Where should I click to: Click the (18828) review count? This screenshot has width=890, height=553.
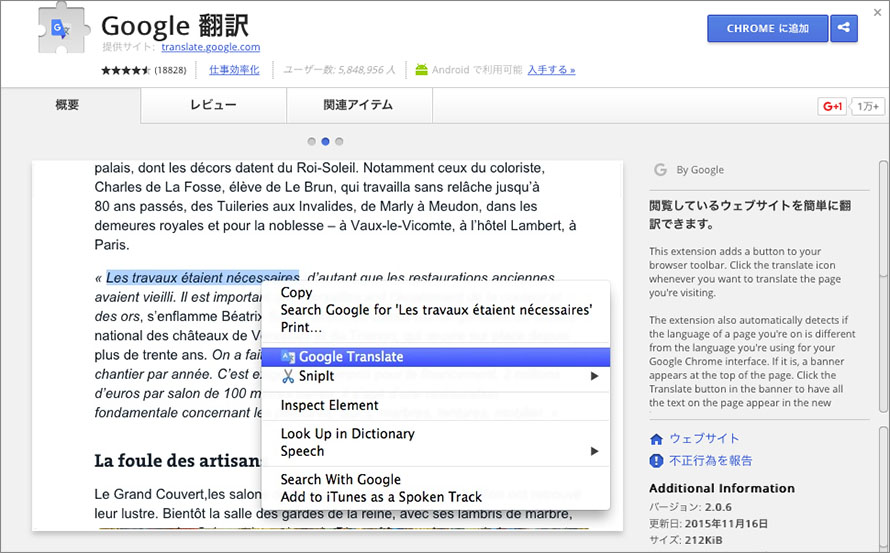(170, 70)
